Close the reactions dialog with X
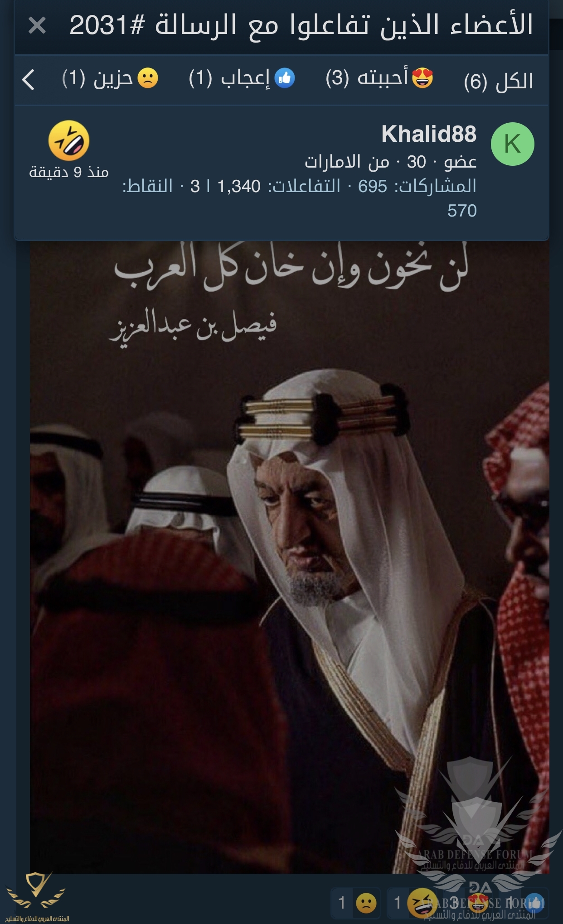563x924 pixels. [x=37, y=25]
